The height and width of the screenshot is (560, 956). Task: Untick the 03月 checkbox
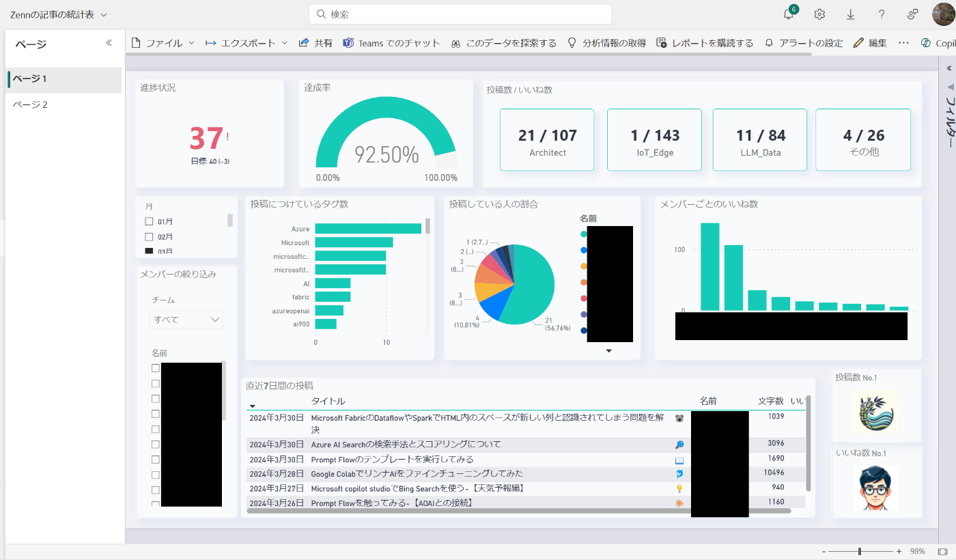tap(149, 251)
